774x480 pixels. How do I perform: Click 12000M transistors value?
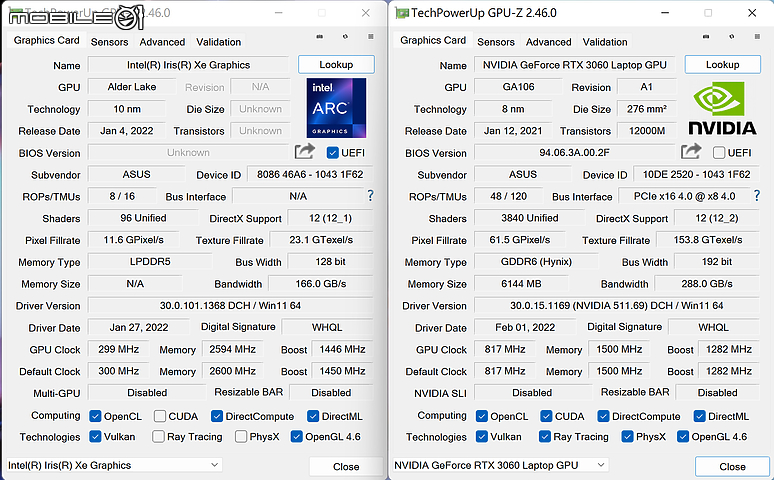(x=647, y=131)
